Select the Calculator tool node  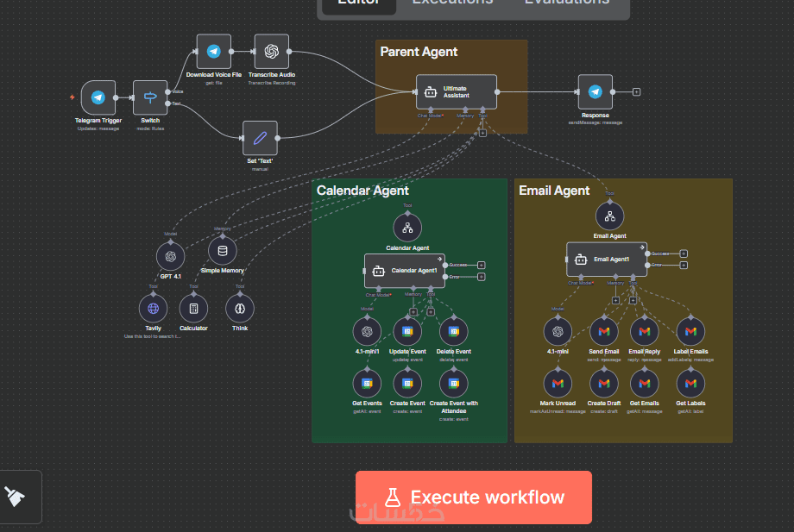click(x=193, y=309)
